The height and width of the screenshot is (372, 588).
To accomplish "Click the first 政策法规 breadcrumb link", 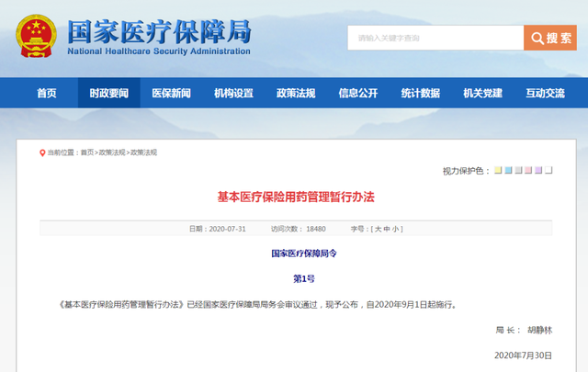I will coord(112,152).
